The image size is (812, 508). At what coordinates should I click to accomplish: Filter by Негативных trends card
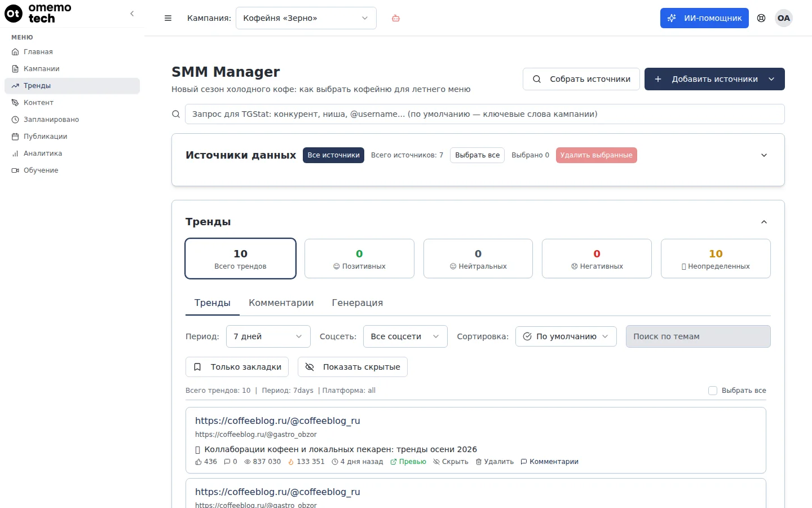[x=597, y=259]
